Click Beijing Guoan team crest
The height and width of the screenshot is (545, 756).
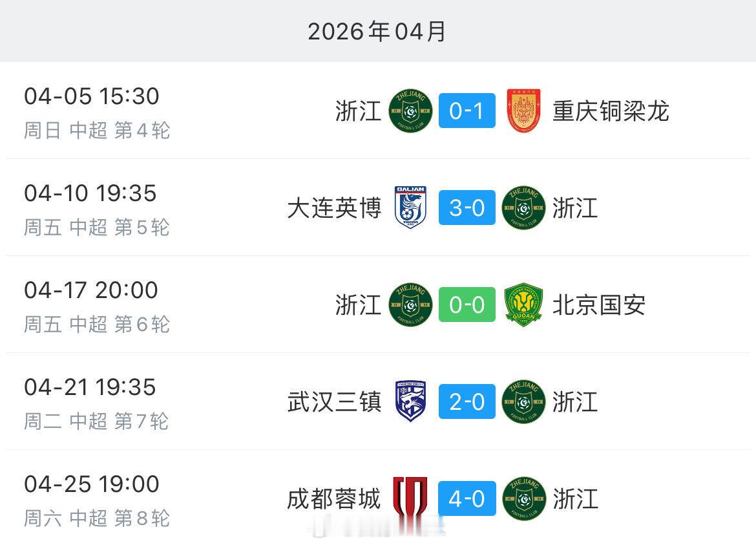coord(524,305)
